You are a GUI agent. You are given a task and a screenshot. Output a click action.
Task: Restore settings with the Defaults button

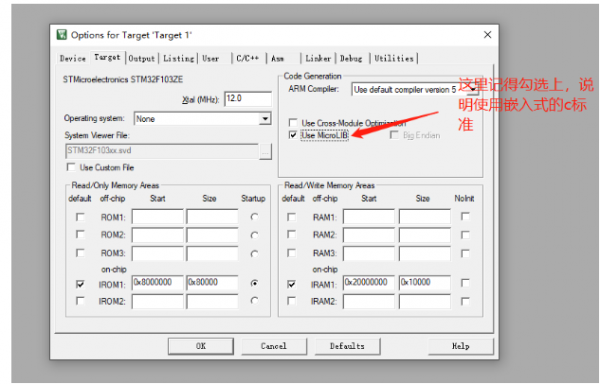point(347,346)
